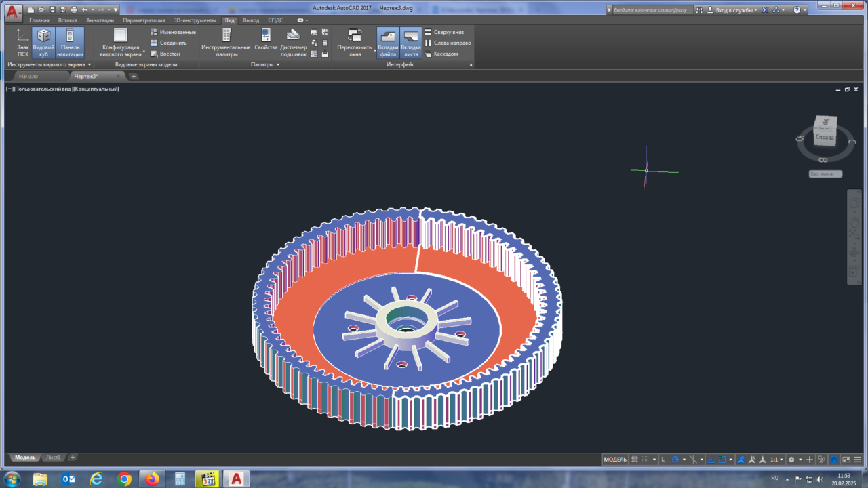Open Вход в службы dropdown
868x488 pixels.
(x=732, y=10)
